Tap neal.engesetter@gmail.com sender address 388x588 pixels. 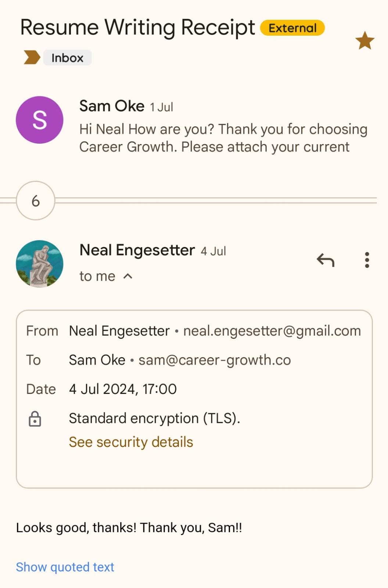point(272,331)
